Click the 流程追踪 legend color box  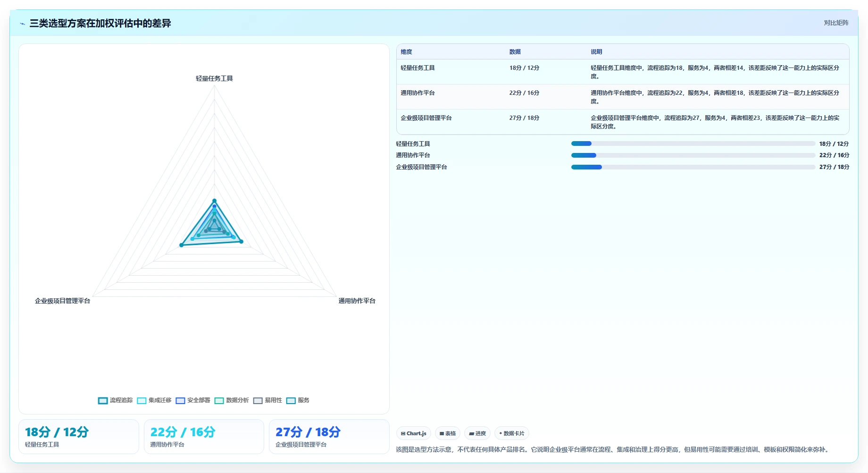[103, 401]
